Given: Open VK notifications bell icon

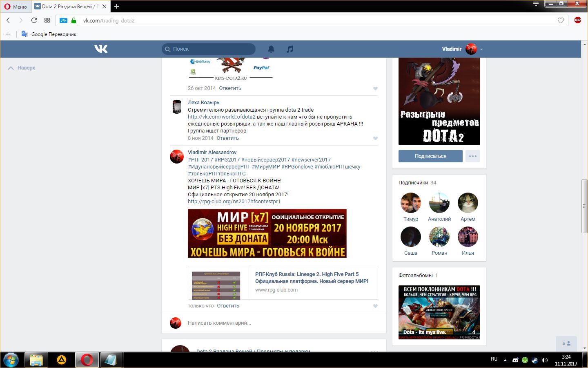Looking at the screenshot, I should [x=271, y=49].
